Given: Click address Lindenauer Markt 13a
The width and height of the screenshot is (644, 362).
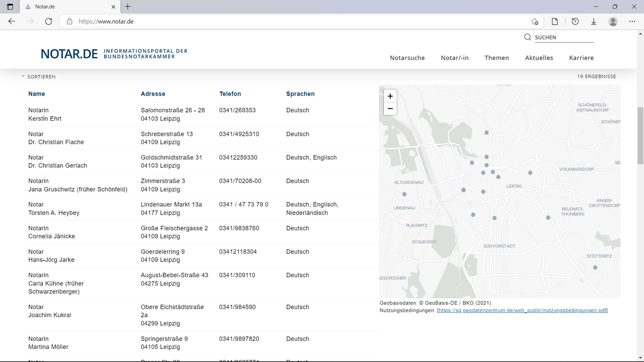Looking at the screenshot, I should click(171, 205).
